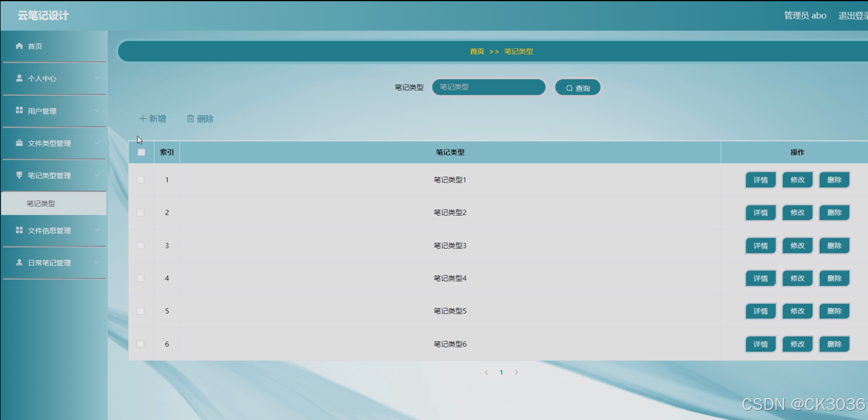868x420 pixels.
Task: Click the 删除 batch delete button
Action: (x=200, y=119)
